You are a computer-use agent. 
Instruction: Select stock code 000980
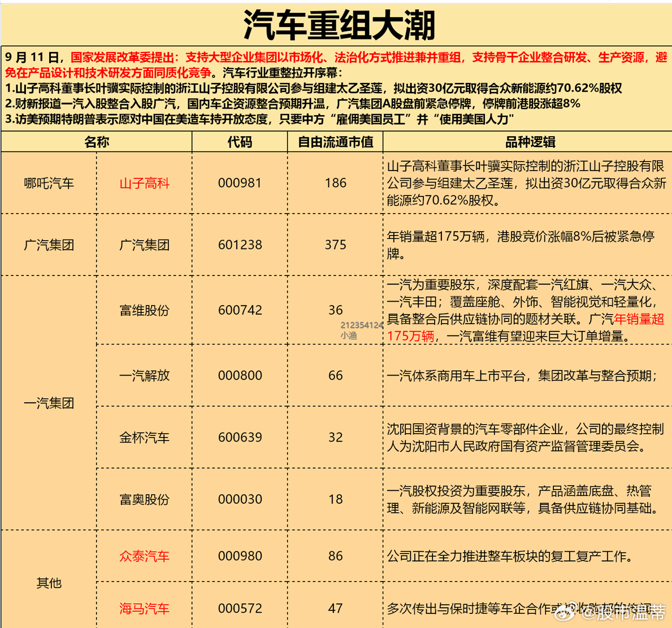pyautogui.click(x=240, y=556)
